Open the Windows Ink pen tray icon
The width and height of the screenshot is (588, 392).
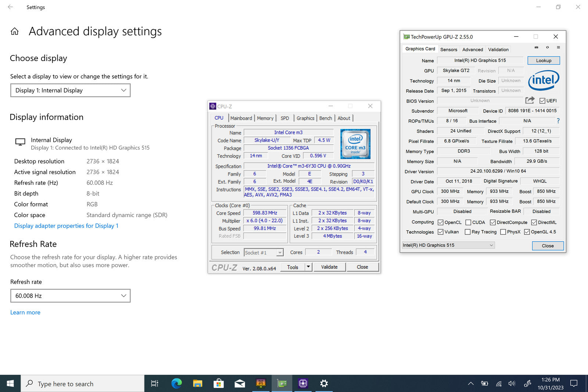(527, 384)
